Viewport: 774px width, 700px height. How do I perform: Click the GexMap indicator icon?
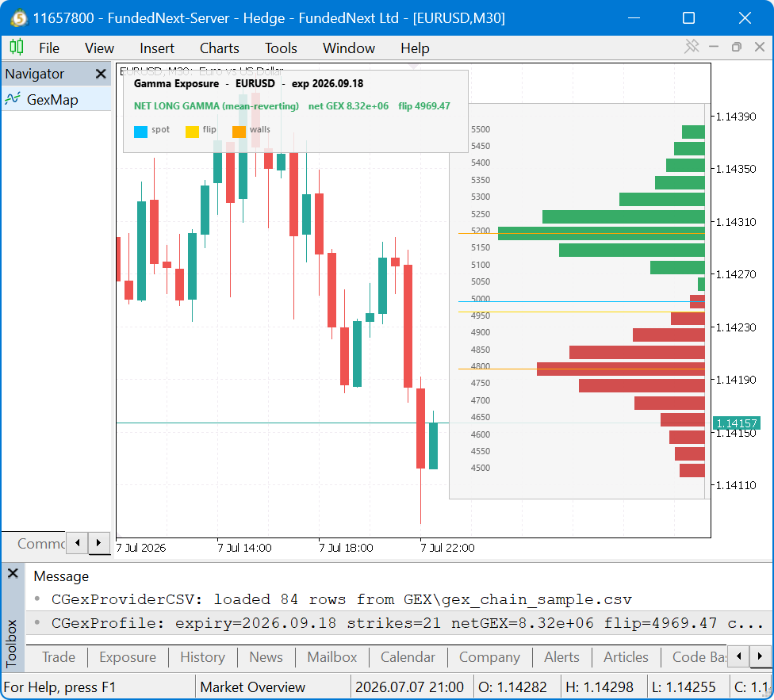[13, 99]
